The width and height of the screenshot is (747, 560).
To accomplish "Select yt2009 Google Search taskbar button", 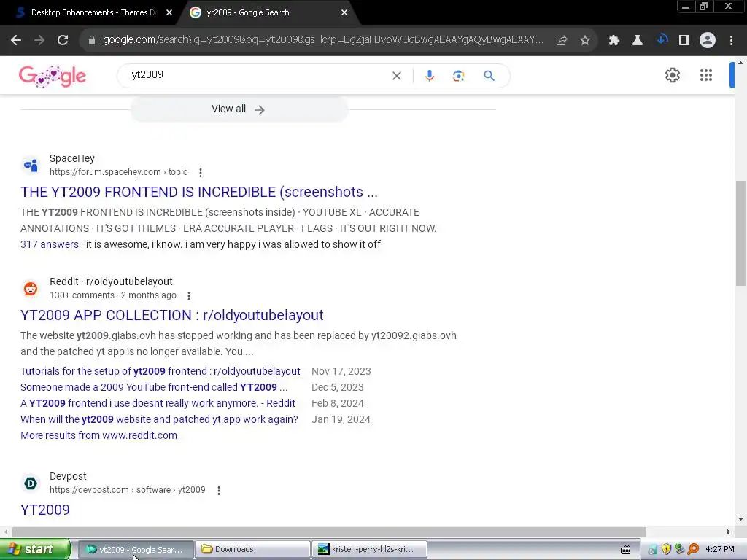I will pyautogui.click(x=135, y=550).
